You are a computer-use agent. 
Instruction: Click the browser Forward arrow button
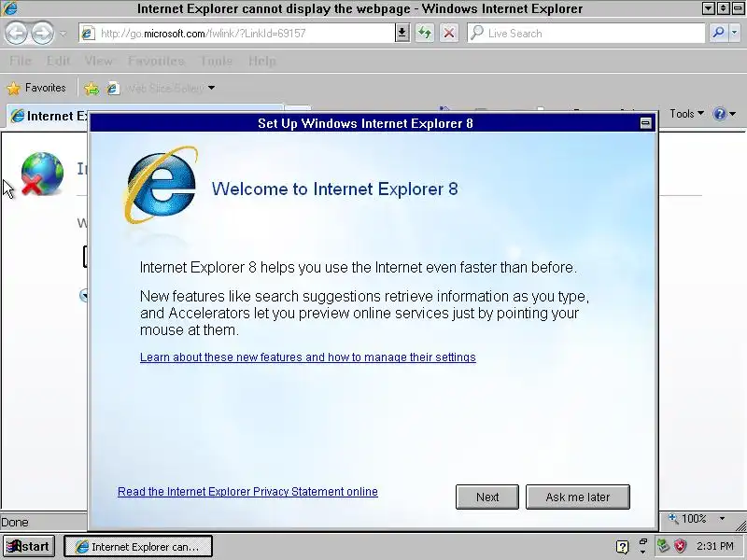click(x=43, y=33)
